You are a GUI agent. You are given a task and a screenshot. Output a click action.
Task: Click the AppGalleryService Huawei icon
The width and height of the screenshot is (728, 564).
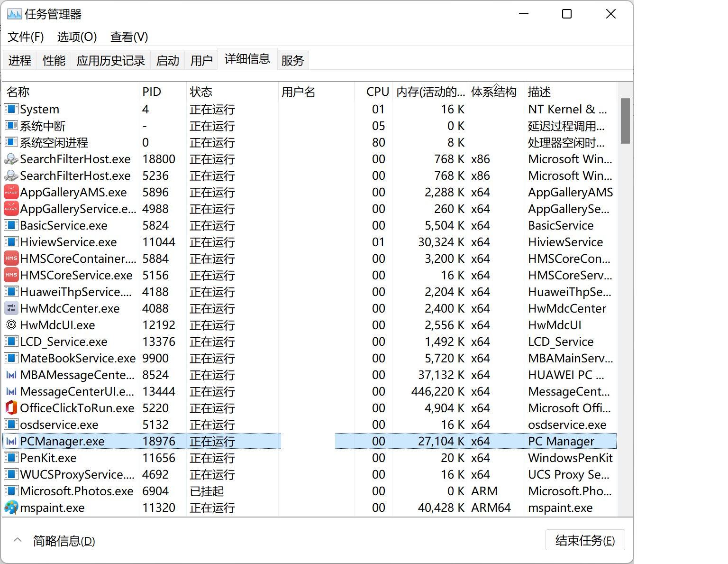[x=11, y=209]
